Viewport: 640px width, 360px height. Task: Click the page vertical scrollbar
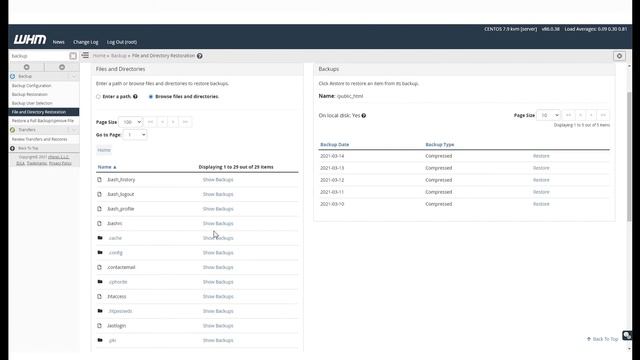tap(629, 157)
